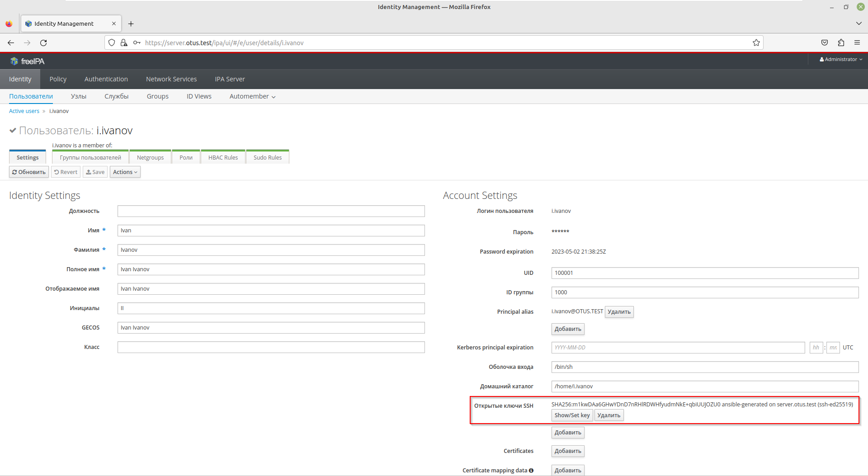Click the Инициалы field
This screenshot has height=476, width=868.
click(271, 308)
